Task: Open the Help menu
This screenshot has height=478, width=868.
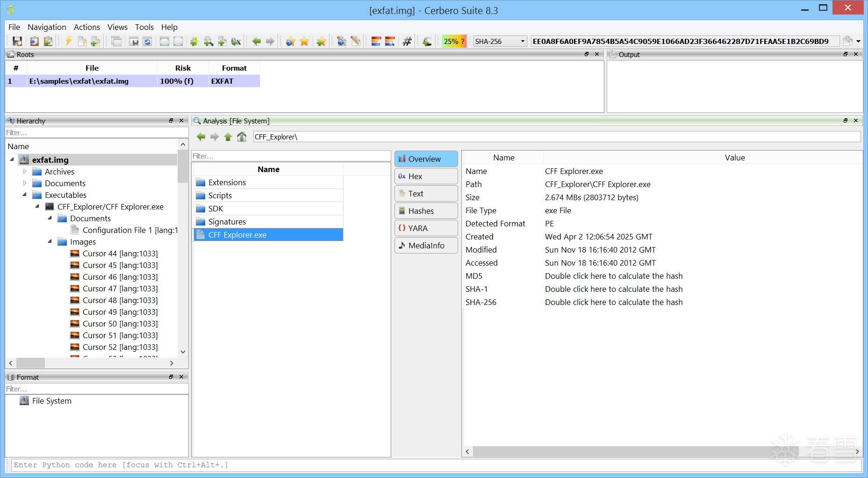Action: tap(169, 27)
